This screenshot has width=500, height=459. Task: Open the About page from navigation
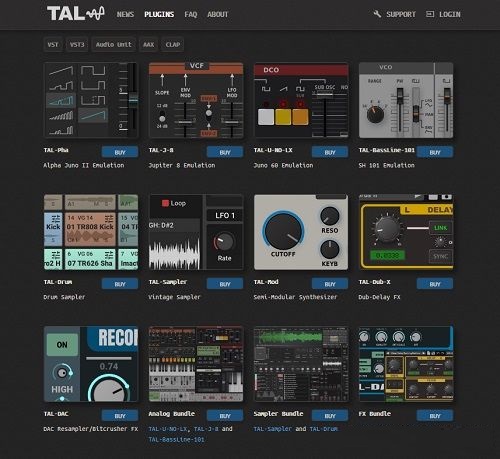218,14
